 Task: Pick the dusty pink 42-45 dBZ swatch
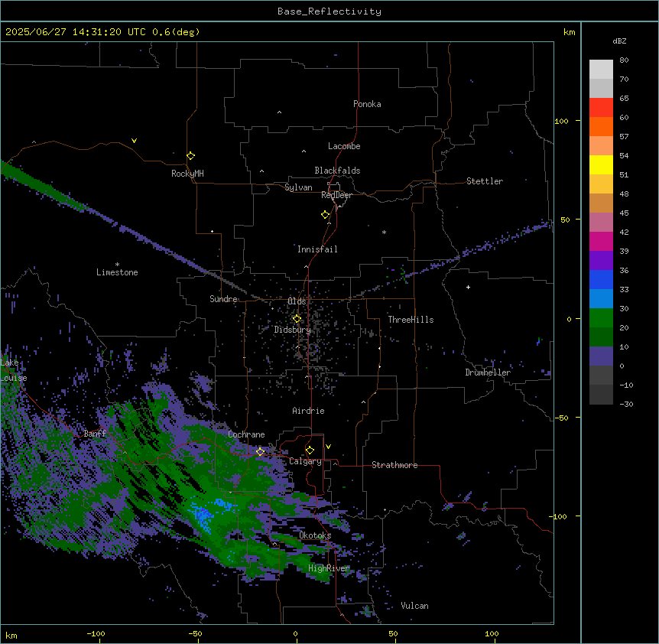[601, 223]
